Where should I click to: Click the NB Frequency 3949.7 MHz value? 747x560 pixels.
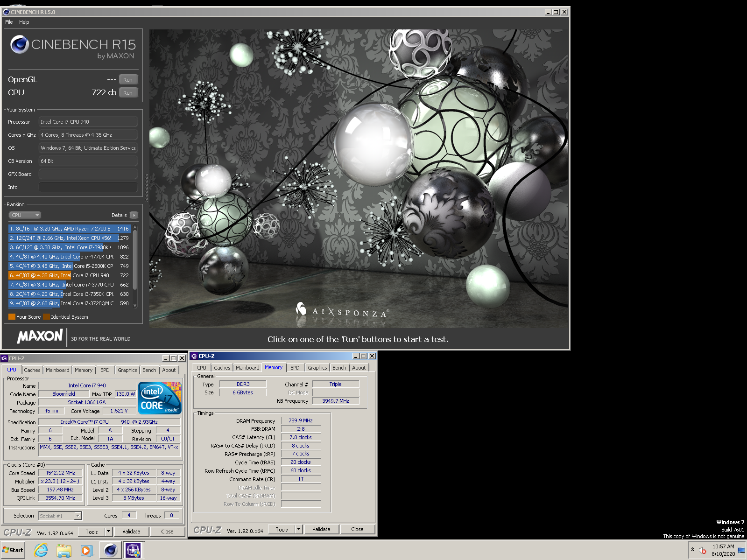[x=336, y=401]
